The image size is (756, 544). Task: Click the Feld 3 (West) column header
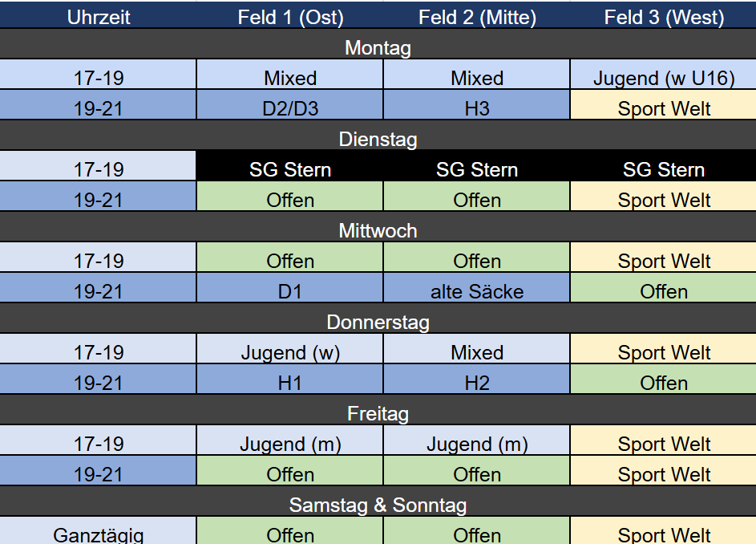[x=664, y=17]
